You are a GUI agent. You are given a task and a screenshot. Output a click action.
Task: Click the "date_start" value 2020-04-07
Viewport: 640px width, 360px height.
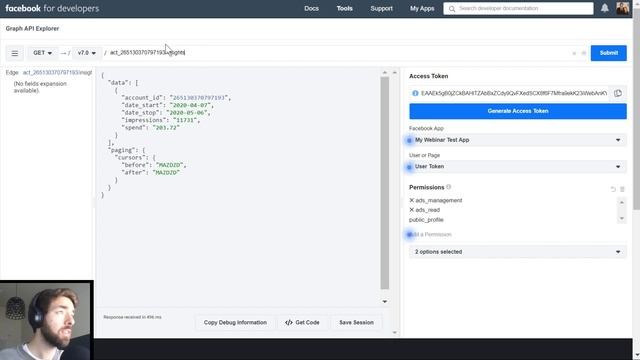190,105
